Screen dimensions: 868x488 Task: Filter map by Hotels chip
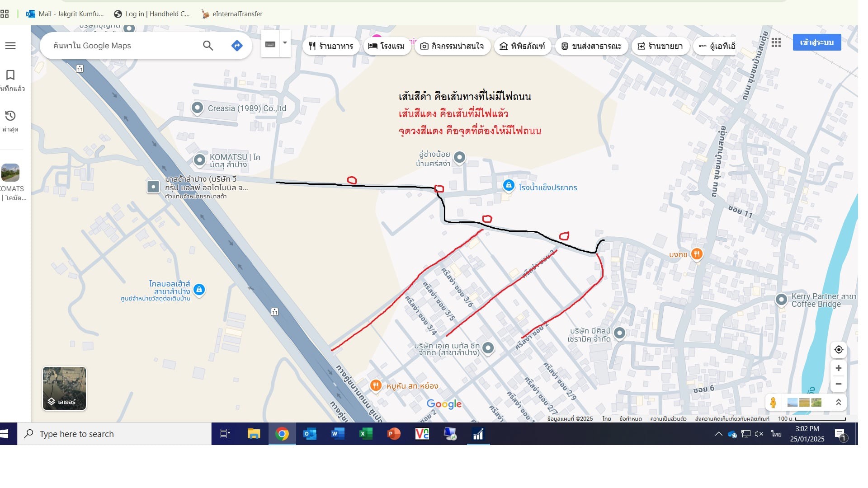[387, 46]
